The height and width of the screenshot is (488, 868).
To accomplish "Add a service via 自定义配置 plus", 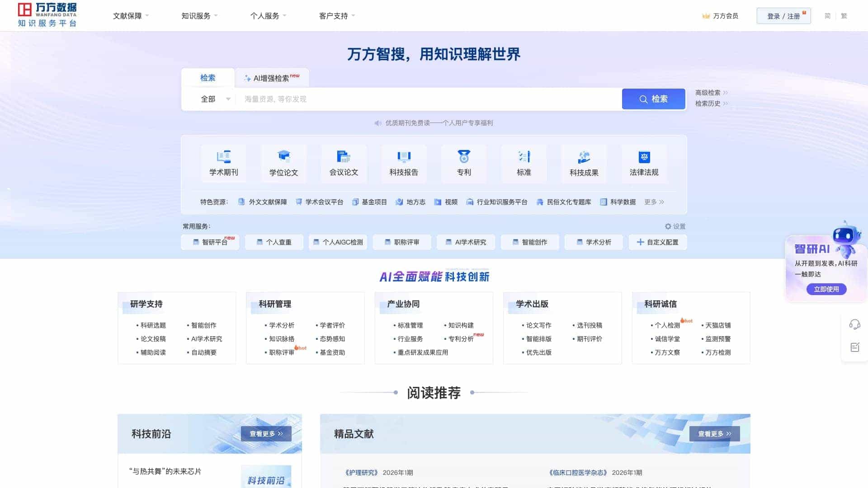I will 640,242.
